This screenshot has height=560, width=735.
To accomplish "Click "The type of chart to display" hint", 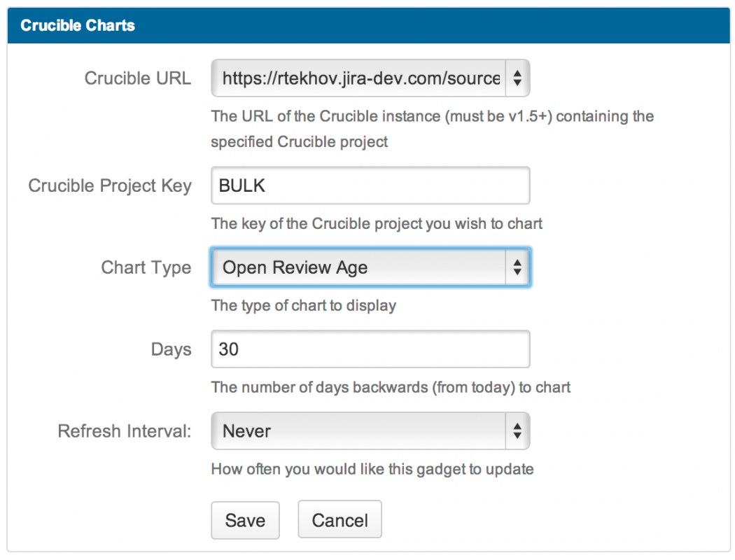I will click(304, 306).
